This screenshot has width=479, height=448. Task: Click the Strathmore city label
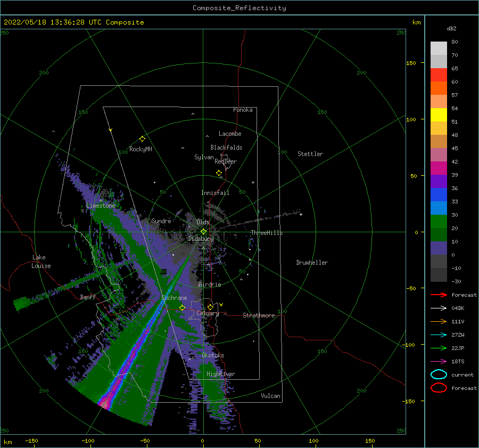(259, 315)
